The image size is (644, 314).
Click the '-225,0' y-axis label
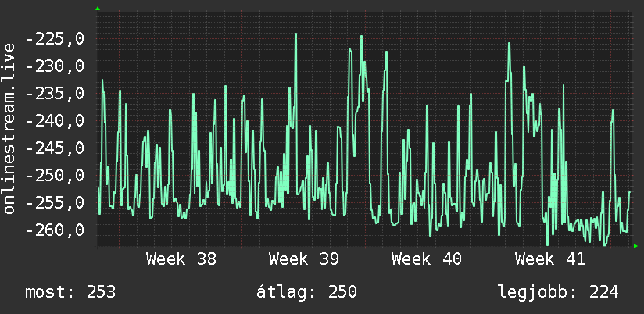[x=55, y=39]
